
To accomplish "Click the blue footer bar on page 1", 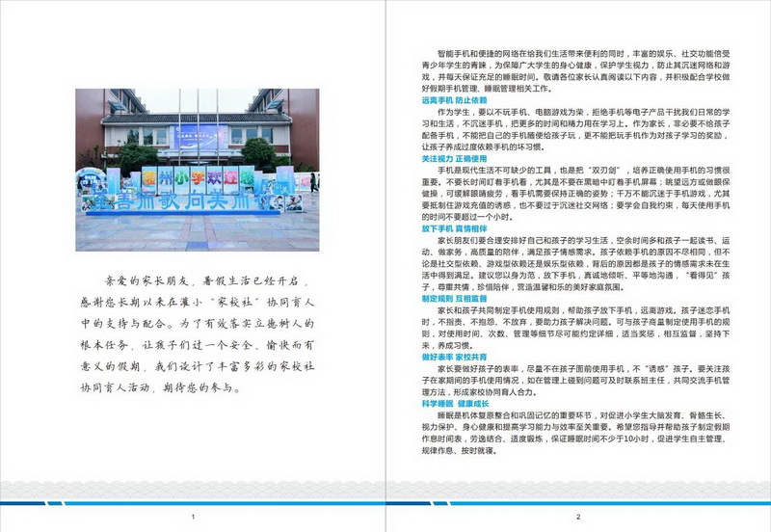I will [x=193, y=503].
